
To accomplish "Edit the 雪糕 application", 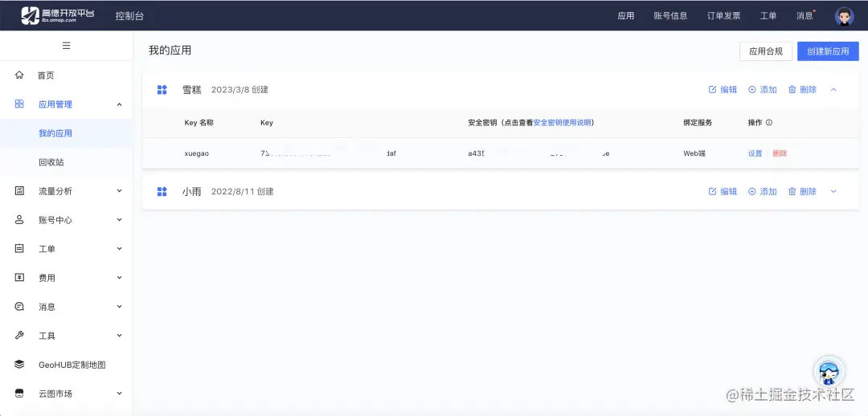I will point(723,90).
